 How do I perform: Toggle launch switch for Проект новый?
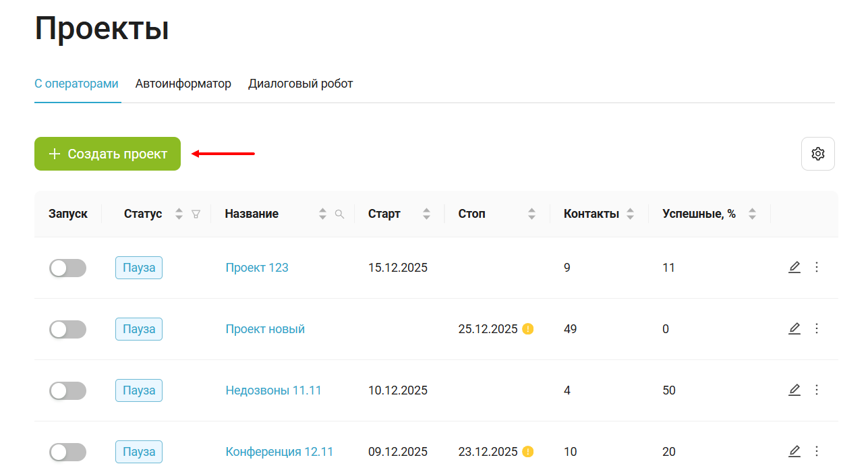[x=67, y=329]
